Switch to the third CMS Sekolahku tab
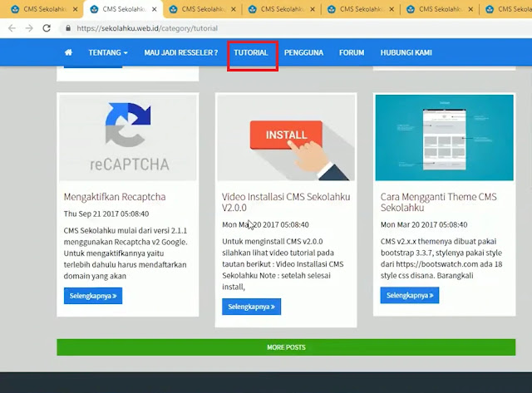Image resolution: width=532 pixels, height=393 pixels. (202, 9)
